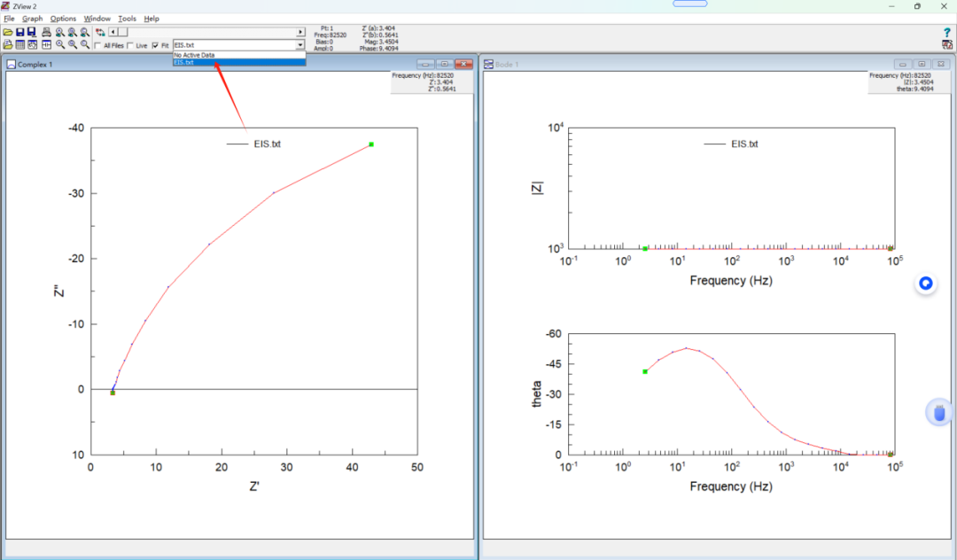Click zoom magnifier C in top toolbar row
Screen dimensions: 957x560
(85, 32)
